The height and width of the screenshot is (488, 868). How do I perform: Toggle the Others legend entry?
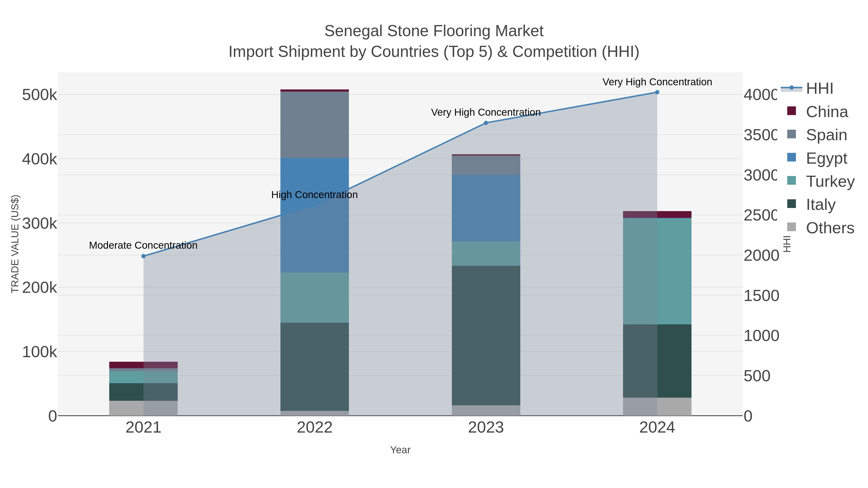tap(821, 228)
